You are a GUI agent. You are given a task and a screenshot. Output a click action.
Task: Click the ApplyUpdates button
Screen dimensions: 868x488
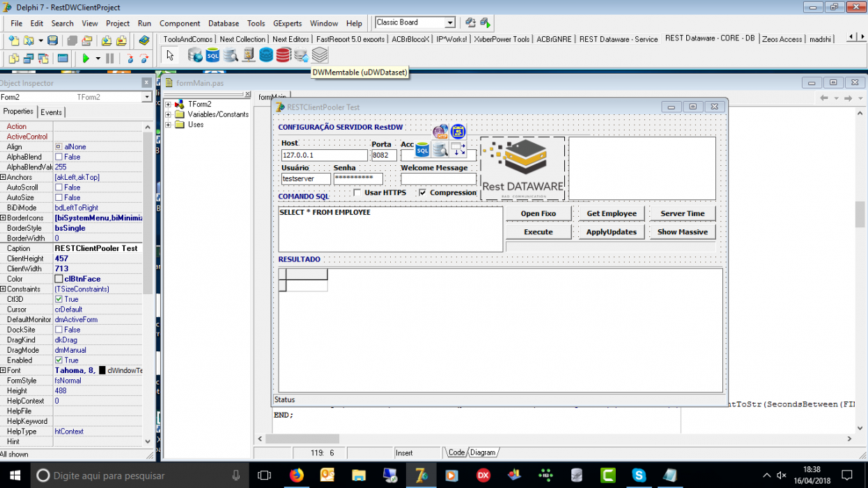tap(611, 230)
